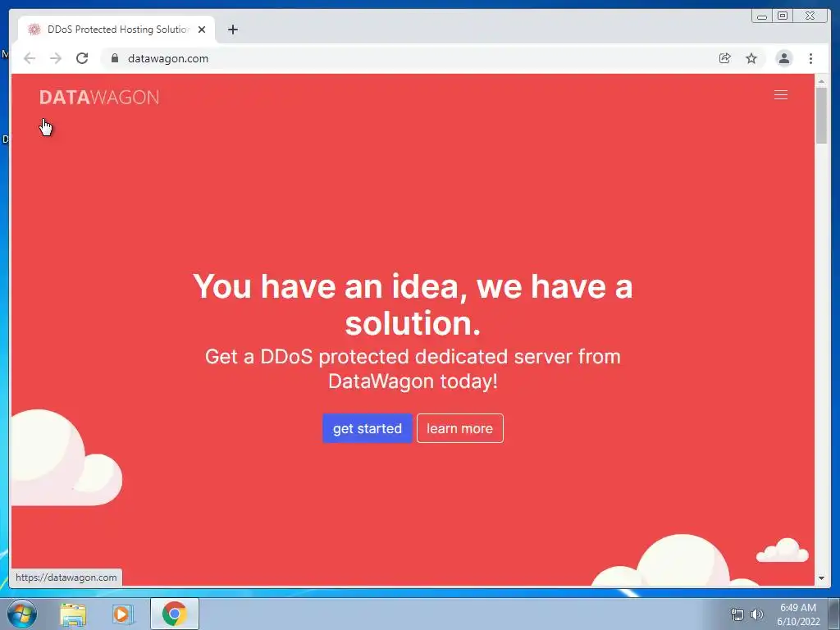Close the Chrome window
Screen dimensions: 840x630
point(810,16)
